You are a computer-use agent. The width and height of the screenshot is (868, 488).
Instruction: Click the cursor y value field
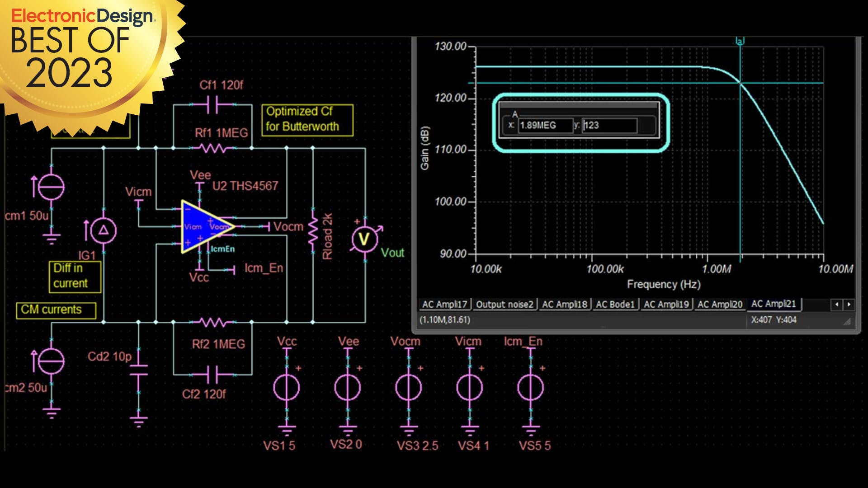609,125
